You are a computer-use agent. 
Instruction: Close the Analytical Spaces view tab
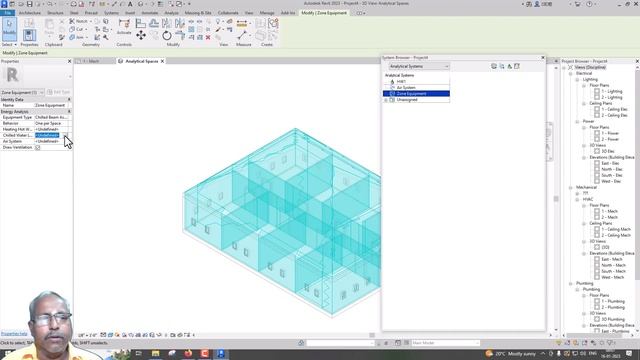(162, 61)
